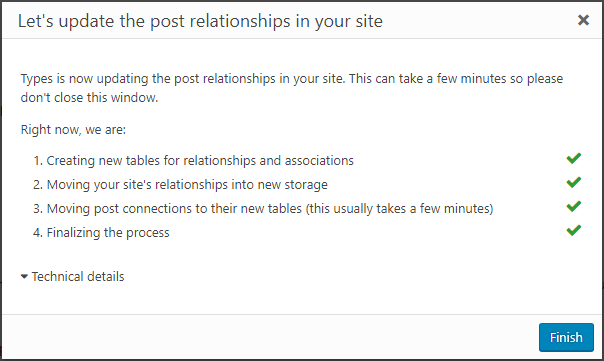Click the 'This can take a few minutes' sentence
The height and width of the screenshot is (361, 604).
click(x=456, y=79)
